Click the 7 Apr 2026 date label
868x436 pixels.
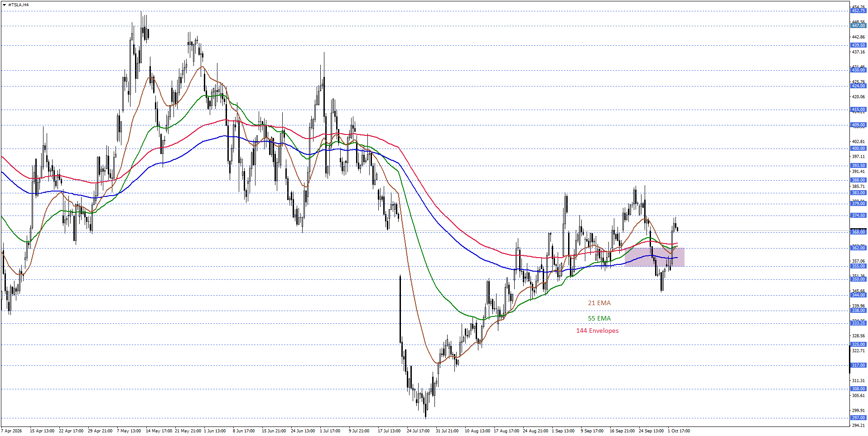click(x=12, y=431)
